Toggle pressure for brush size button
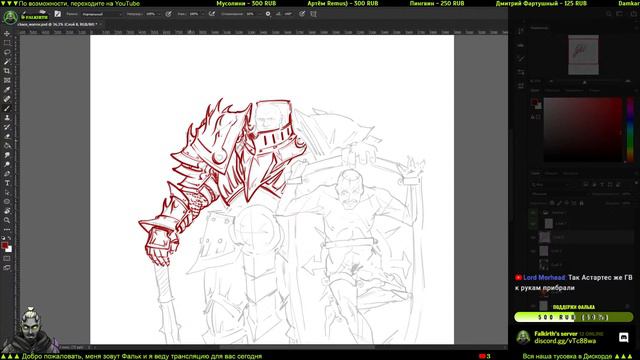This screenshot has width=640, height=360. coord(302,14)
